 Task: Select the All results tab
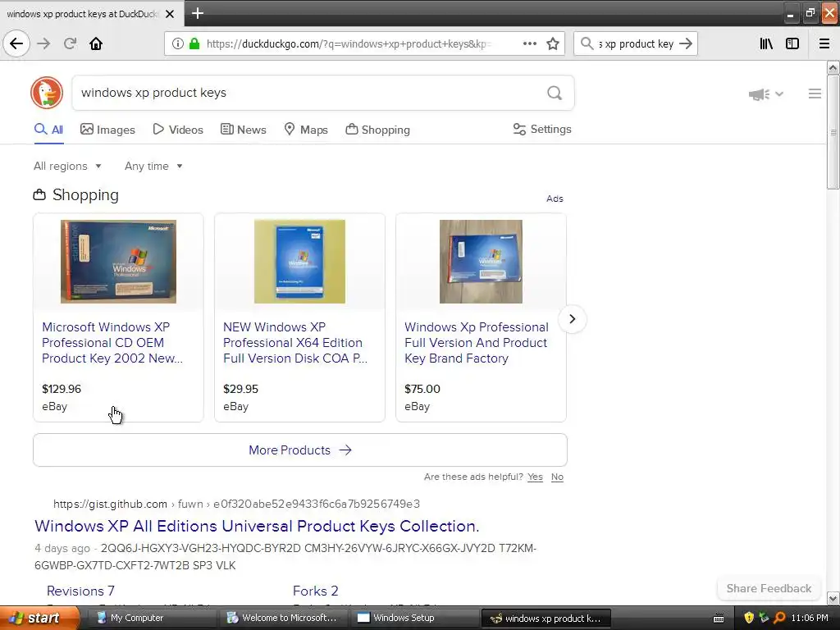(x=48, y=130)
